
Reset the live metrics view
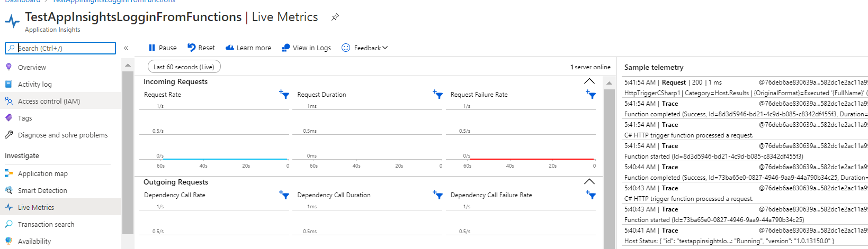201,48
